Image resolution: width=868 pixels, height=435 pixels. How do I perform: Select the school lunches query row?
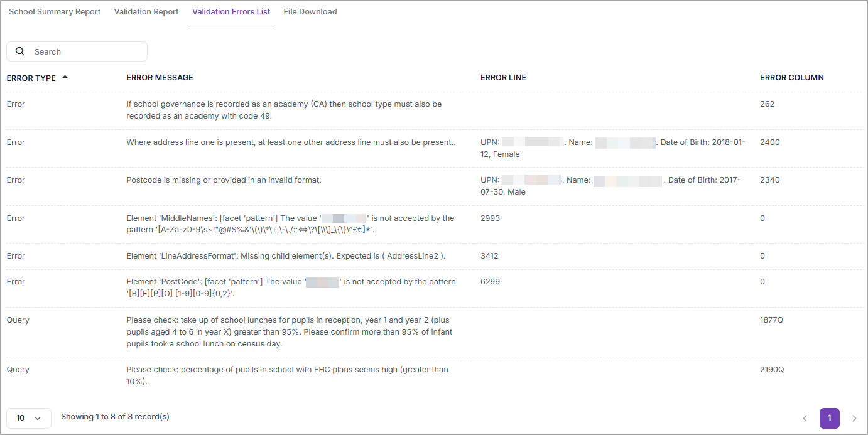coord(434,332)
